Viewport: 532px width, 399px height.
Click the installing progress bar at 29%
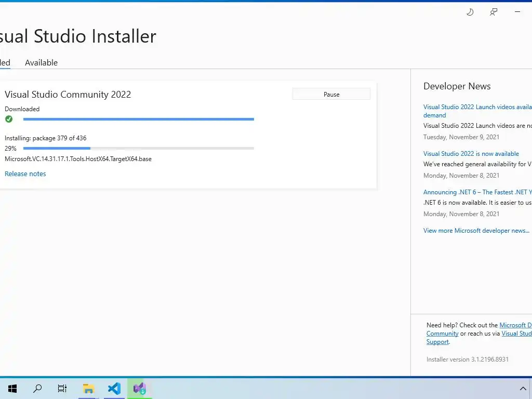[138, 148]
